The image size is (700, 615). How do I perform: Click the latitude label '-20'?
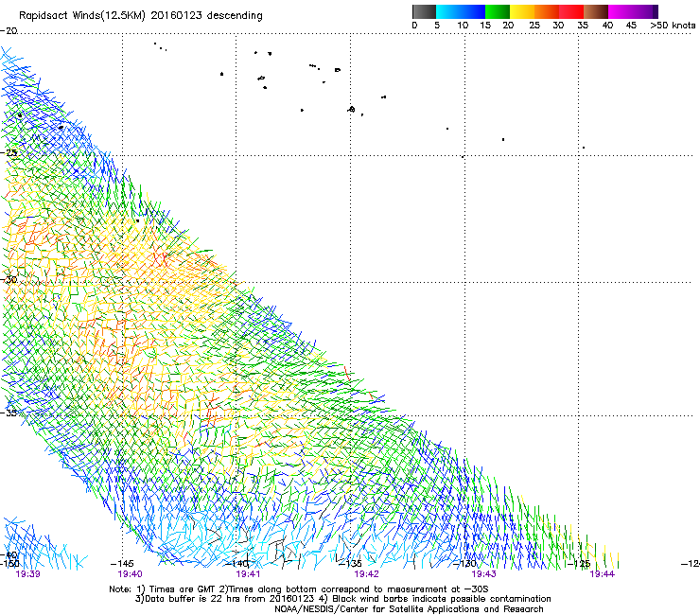9,31
